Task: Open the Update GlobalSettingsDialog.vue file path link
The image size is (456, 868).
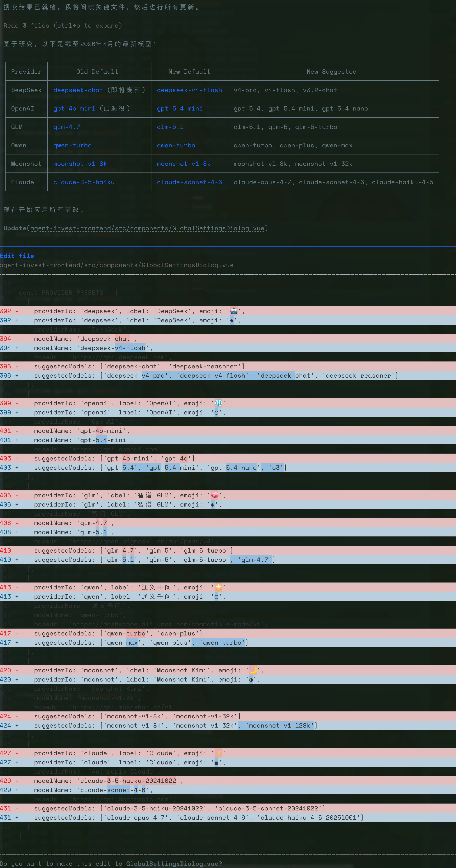Action: [x=147, y=228]
